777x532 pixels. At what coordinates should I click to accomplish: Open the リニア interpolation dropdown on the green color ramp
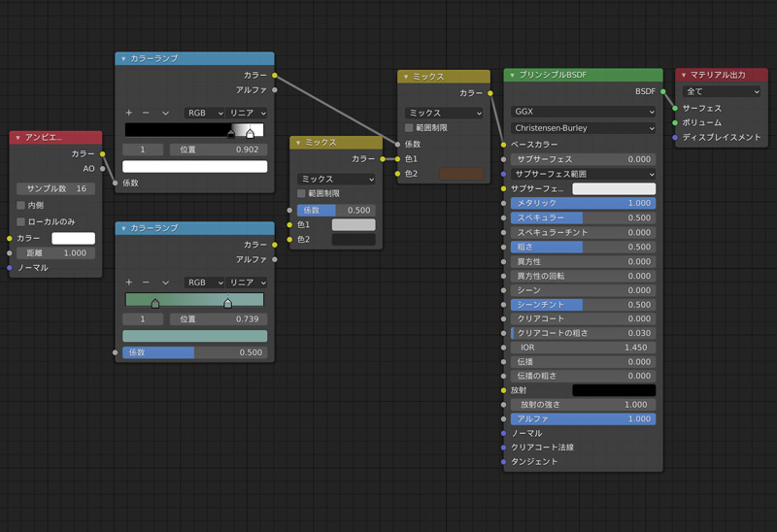coord(247,283)
